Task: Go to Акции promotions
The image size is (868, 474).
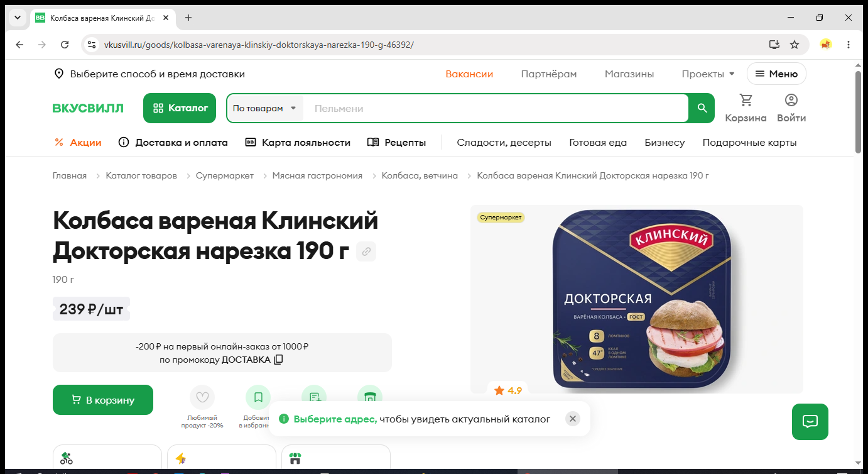Action: 78,143
